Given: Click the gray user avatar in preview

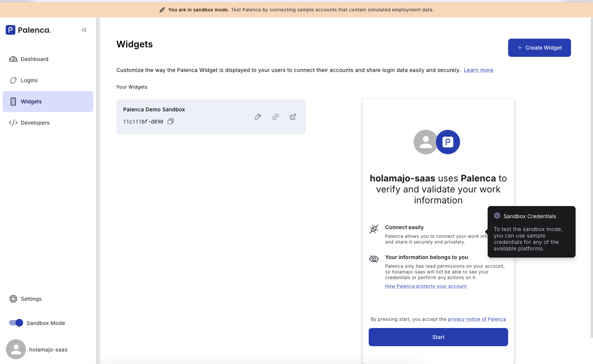Looking at the screenshot, I should [425, 142].
